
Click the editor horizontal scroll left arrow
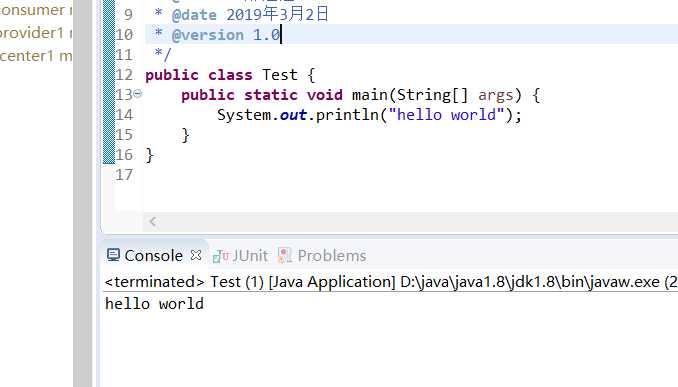[x=153, y=221]
